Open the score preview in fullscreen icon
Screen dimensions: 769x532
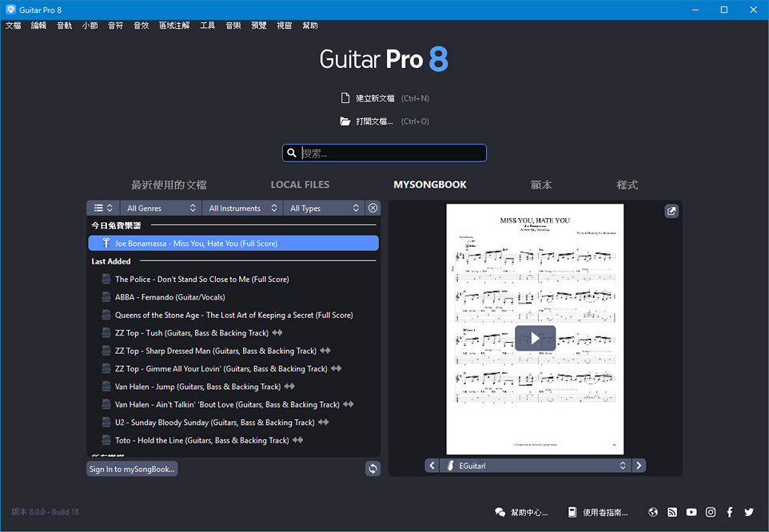coord(671,211)
